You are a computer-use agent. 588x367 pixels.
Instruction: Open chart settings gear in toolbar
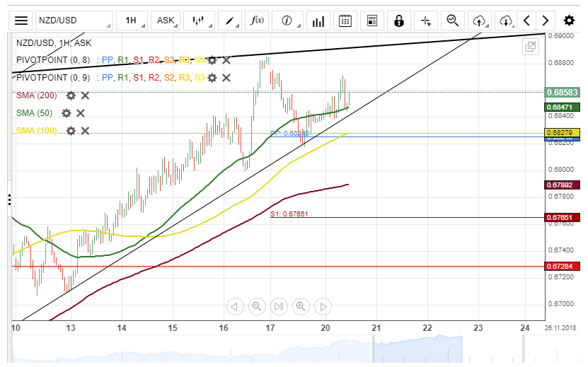click(569, 21)
